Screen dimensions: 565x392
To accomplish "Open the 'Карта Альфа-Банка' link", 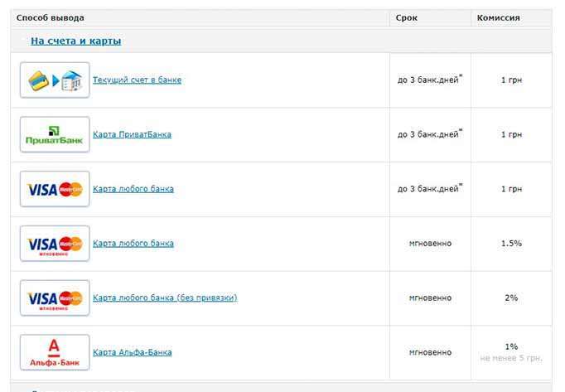I will pyautogui.click(x=133, y=352).
